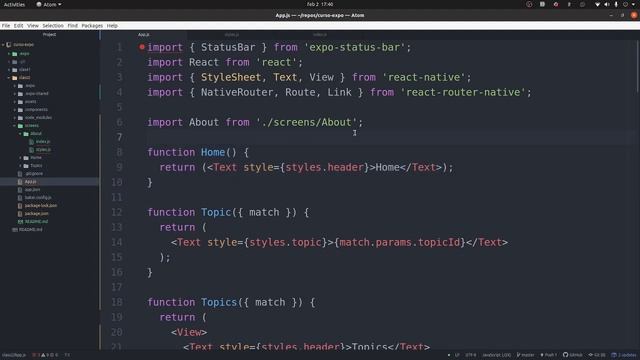Click the curso-expo repository icon
The image size is (640, 360).
click(9, 44)
